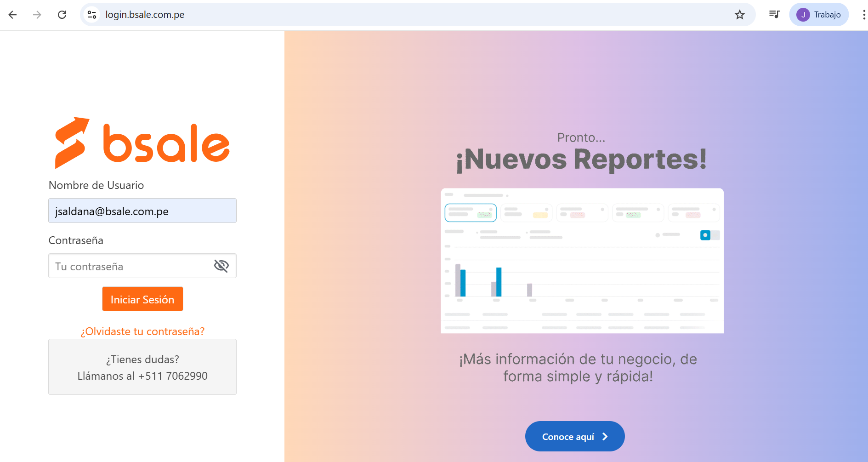Image resolution: width=868 pixels, height=462 pixels.
Task: Click the 'Nombre de Usuario' label
Action: (x=96, y=185)
